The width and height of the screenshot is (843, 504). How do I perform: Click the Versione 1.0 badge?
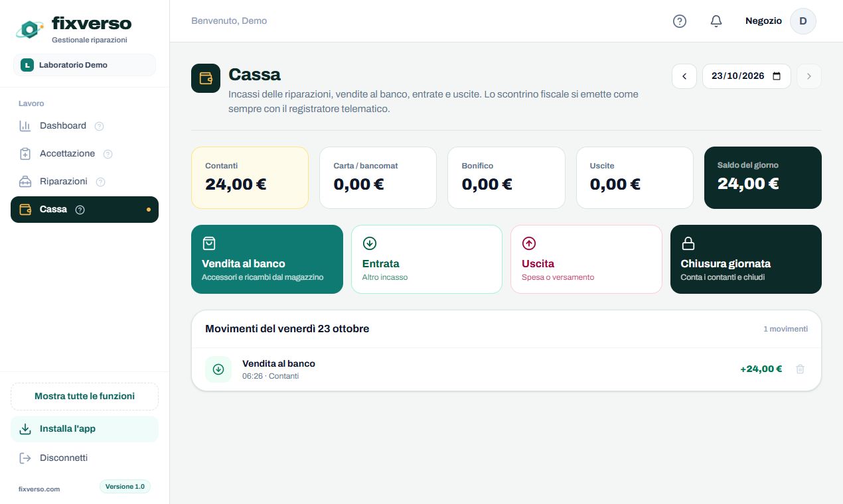coord(125,487)
